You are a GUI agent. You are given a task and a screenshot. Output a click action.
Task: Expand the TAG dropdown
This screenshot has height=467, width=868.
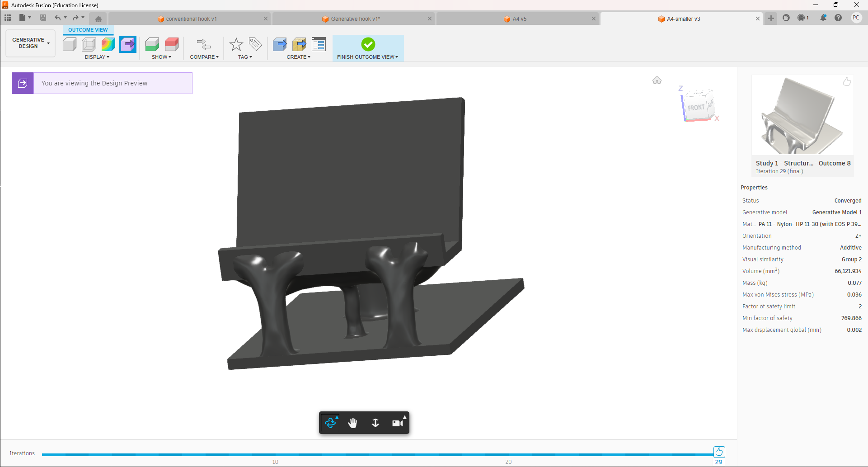pos(245,57)
